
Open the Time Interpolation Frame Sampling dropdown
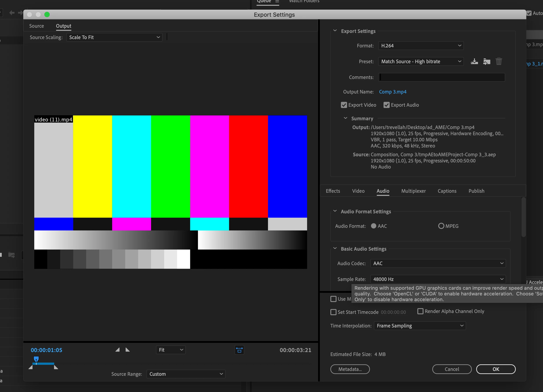(x=420, y=326)
